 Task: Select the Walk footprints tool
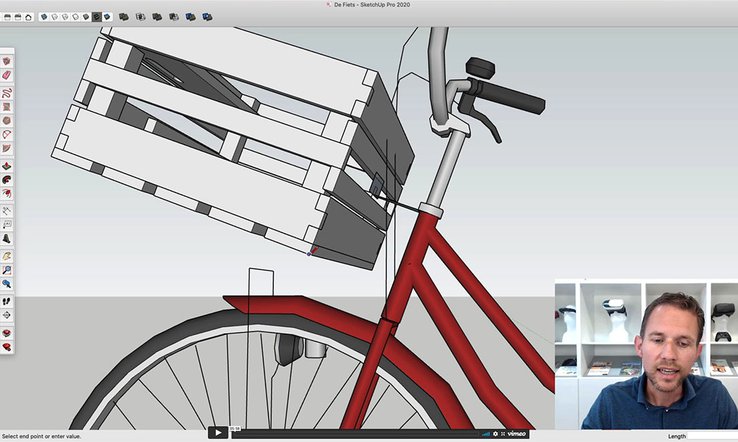pyautogui.click(x=6, y=300)
